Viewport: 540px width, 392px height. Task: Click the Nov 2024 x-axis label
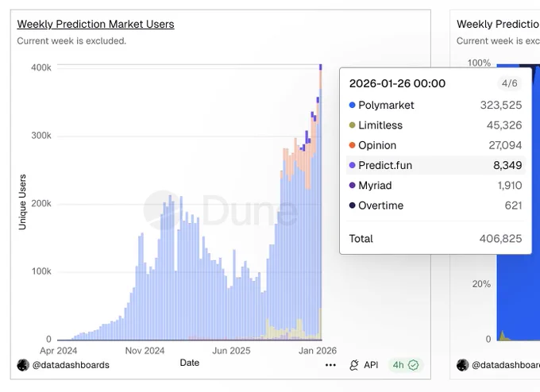coord(145,351)
